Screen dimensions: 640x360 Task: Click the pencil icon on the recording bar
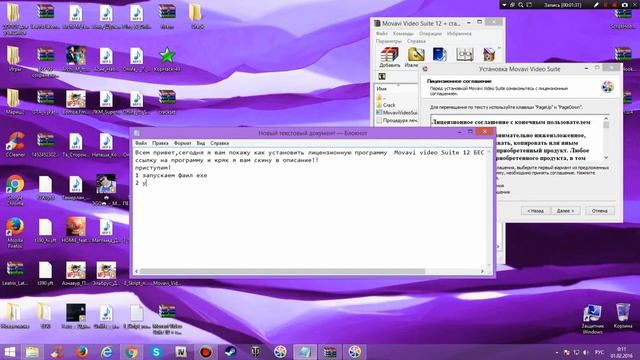coord(596,4)
